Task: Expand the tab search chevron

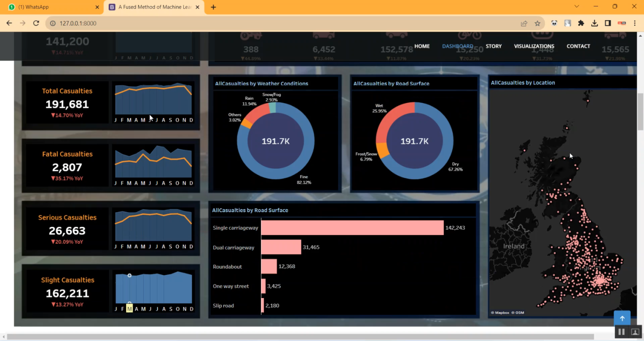Action: [577, 6]
